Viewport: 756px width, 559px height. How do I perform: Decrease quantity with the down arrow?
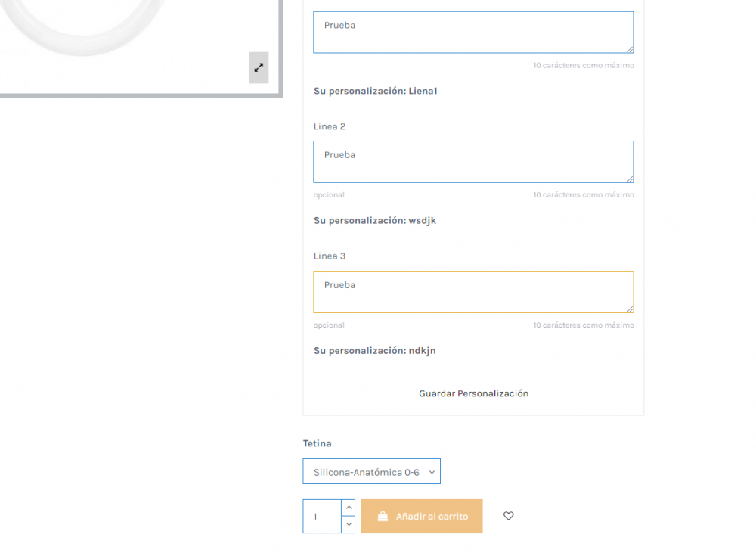pos(349,523)
